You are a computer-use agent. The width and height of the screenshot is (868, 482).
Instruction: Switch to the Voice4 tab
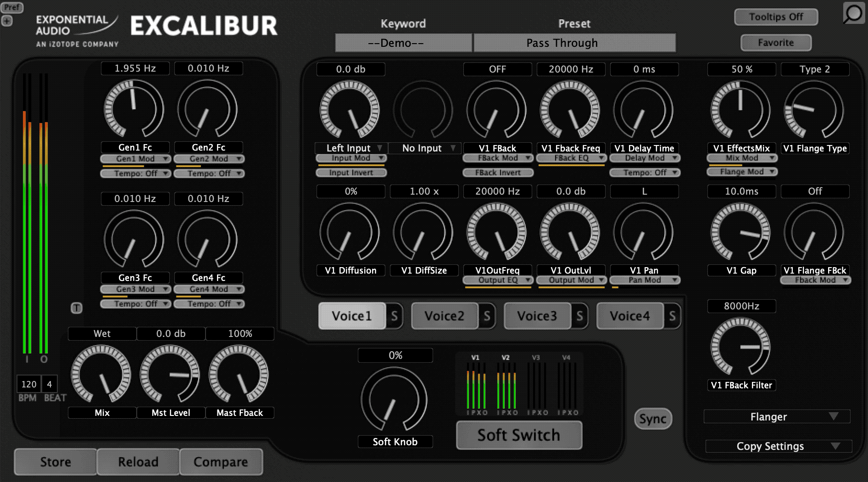coord(629,316)
